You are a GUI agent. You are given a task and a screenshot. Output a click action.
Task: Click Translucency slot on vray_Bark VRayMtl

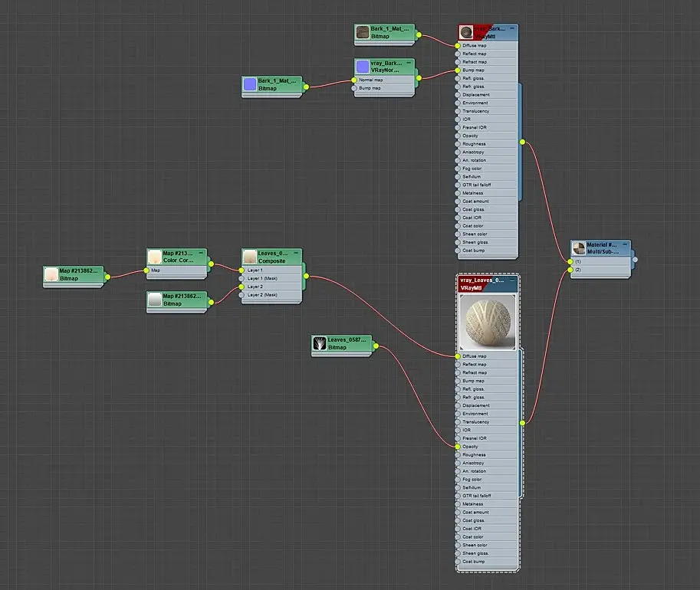tap(488, 111)
